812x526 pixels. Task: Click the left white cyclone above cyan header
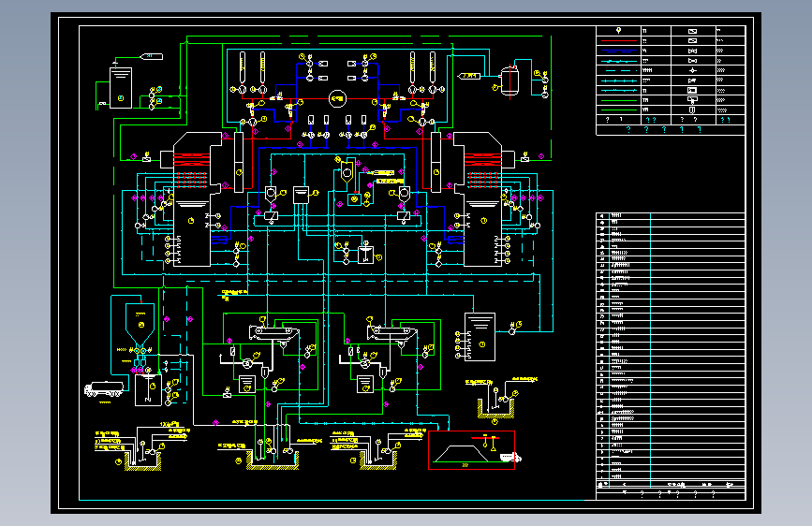(x=271, y=196)
